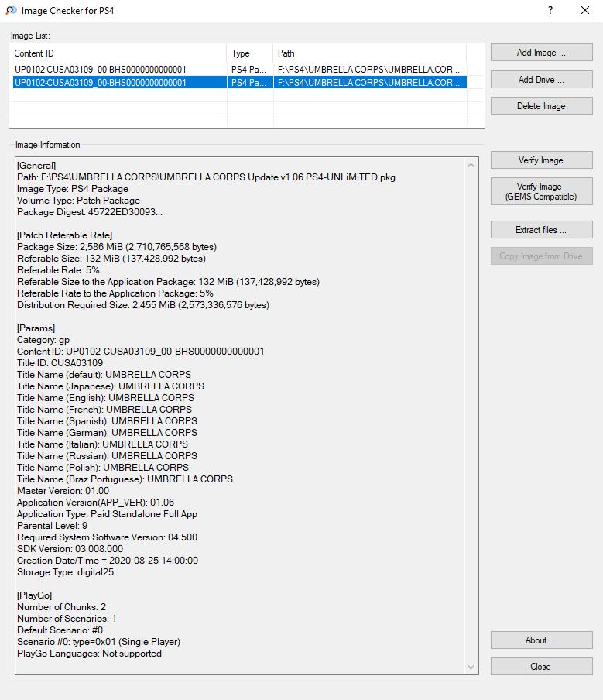Viewport: 603px width, 700px height.
Task: Click the Parental Level: 9 line
Action: click(52, 526)
